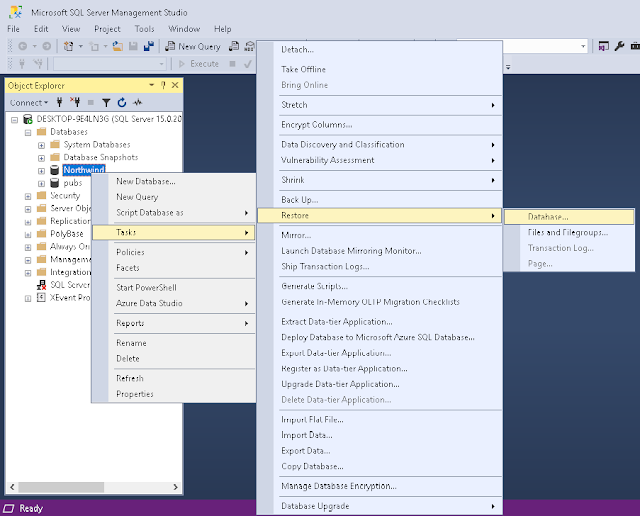Viewport: 640px width, 516px height.
Task: Open the Connect dropdown in Object Explorer
Action: tap(29, 102)
